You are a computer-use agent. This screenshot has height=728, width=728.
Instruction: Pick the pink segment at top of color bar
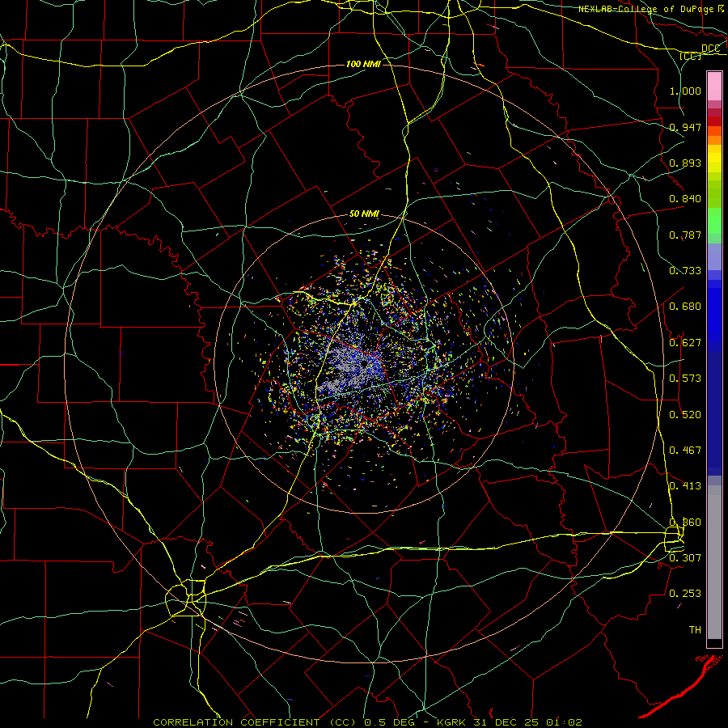pos(714,86)
